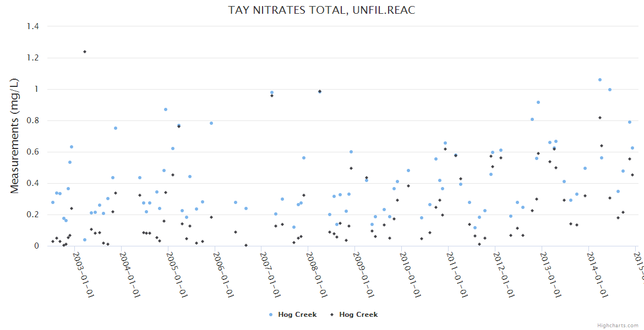Select the black diamond near 0.82 in 2014
644x330 pixels.
(600, 118)
